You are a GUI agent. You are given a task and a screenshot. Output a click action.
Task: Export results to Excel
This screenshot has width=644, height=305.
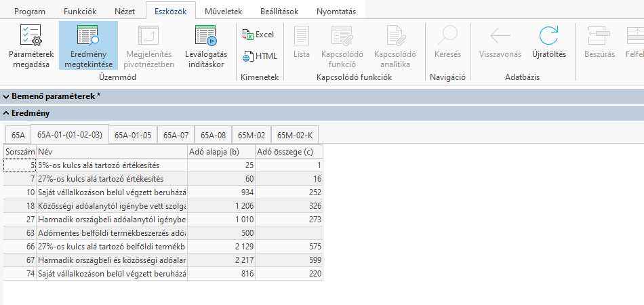pyautogui.click(x=258, y=35)
